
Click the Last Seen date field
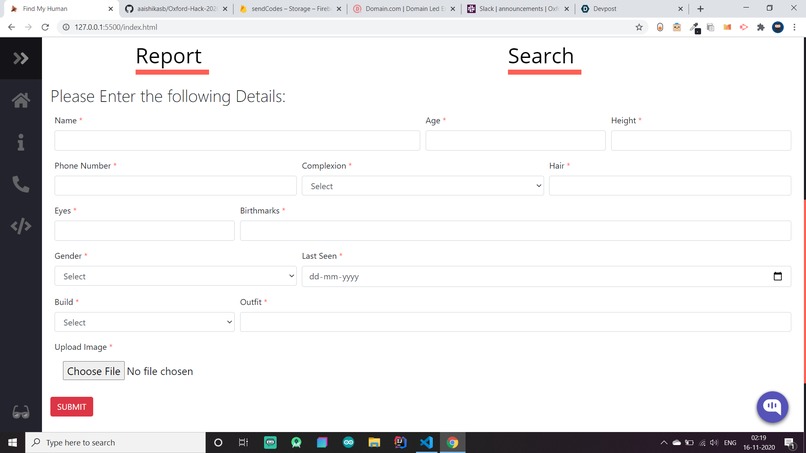546,276
